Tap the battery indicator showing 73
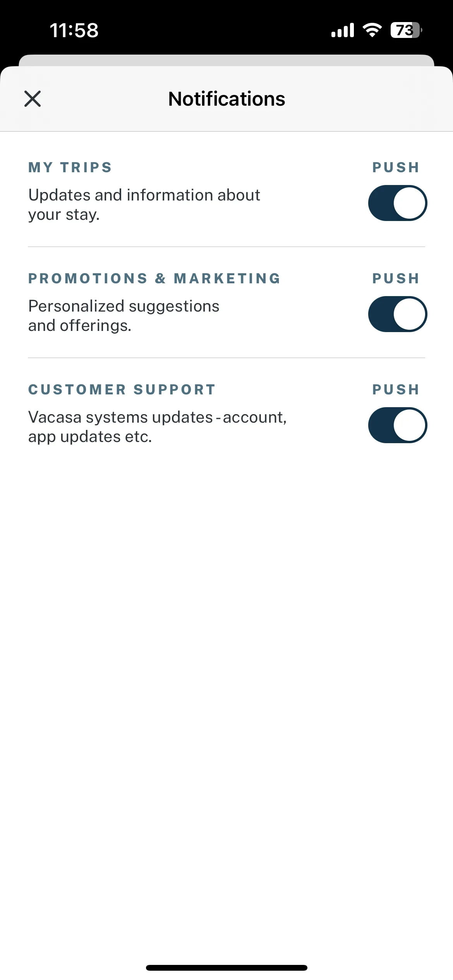Screen dimensions: 453x980 pyautogui.click(x=406, y=30)
